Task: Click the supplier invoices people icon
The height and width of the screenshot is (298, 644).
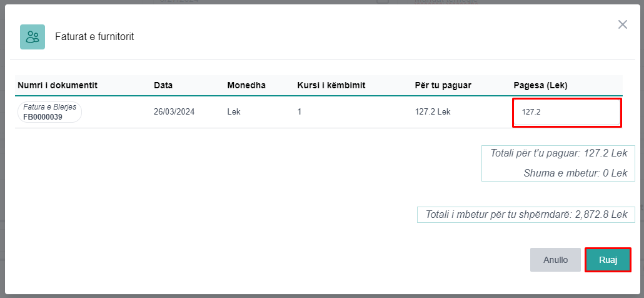Action: [33, 37]
